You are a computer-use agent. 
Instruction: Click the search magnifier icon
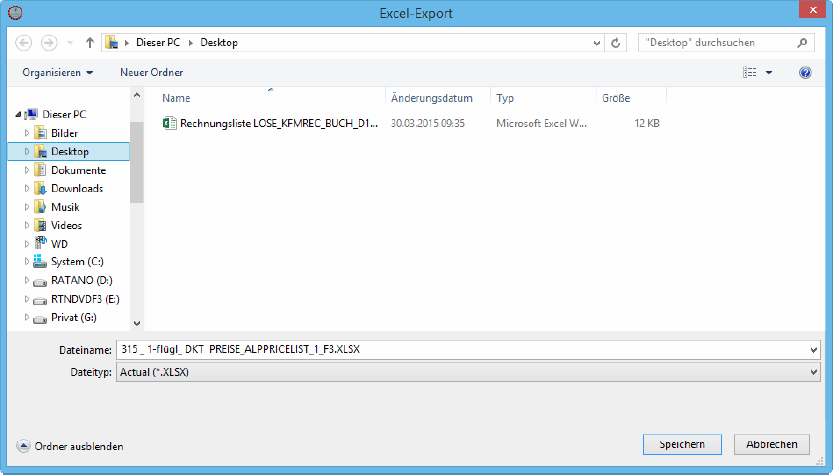[x=802, y=43]
